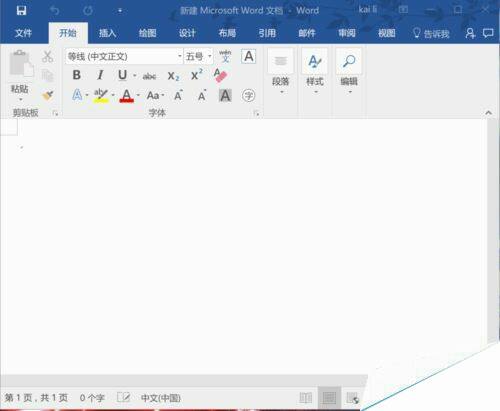Click the Text Effects outlined A icon
This screenshot has width=500, height=411.
coord(77,95)
